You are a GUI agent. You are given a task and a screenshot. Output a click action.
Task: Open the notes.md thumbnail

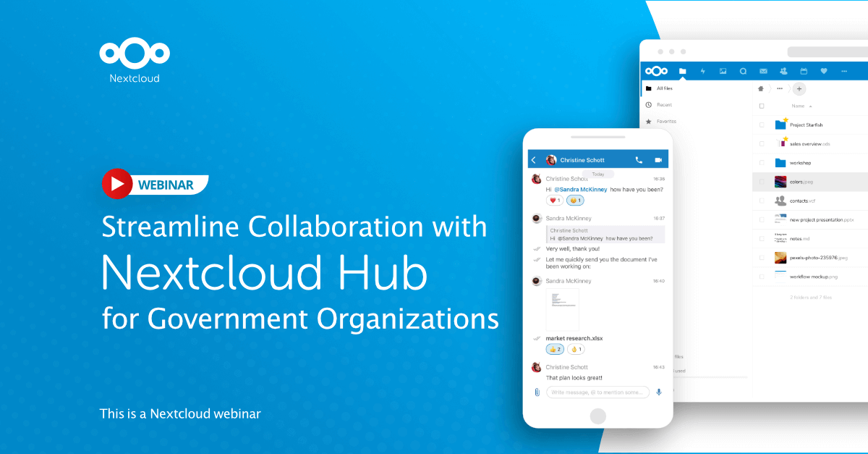(780, 237)
